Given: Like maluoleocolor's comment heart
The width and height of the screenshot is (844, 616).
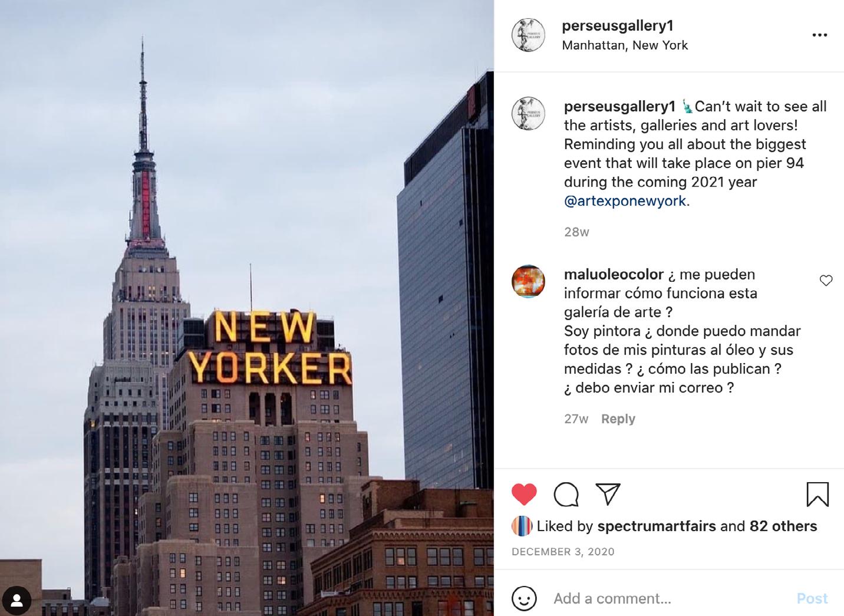Looking at the screenshot, I should [x=826, y=281].
